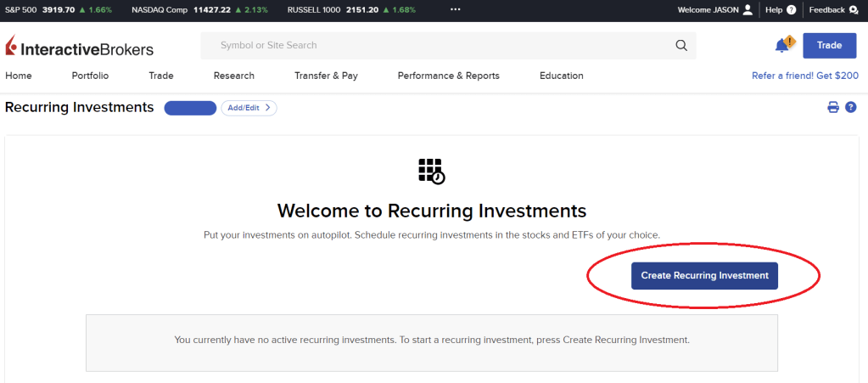Open the Portfolio menu
The width and height of the screenshot is (868, 383).
pos(90,76)
